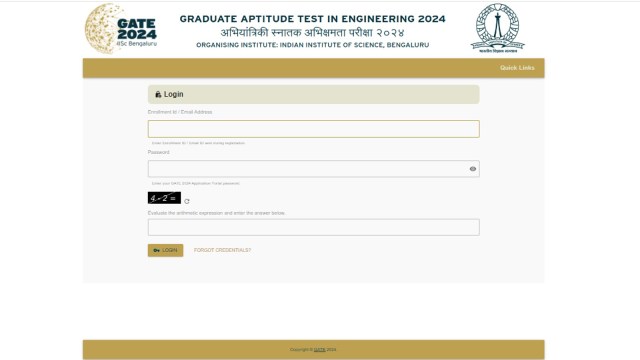Viewport: 640px width, 360px height.
Task: Open the Forgot Credentials link
Action: [x=222, y=250]
